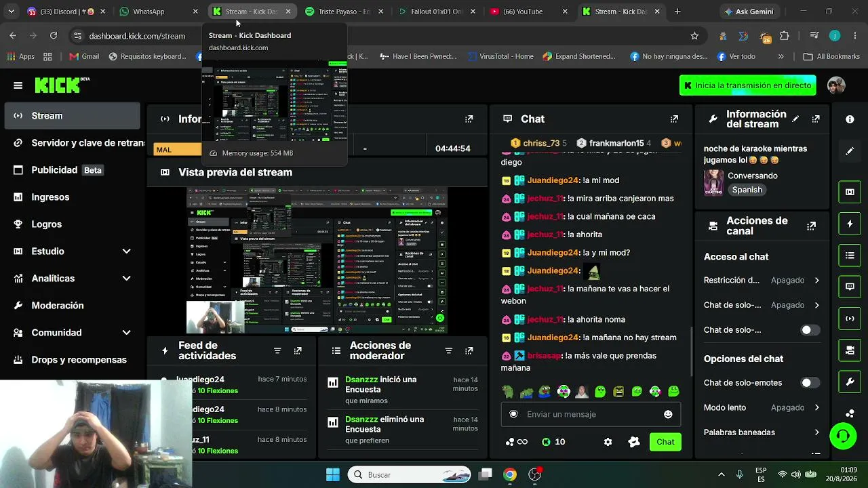This screenshot has height=488, width=868.
Task: Open the Ask Gemini button
Action: 751,12
